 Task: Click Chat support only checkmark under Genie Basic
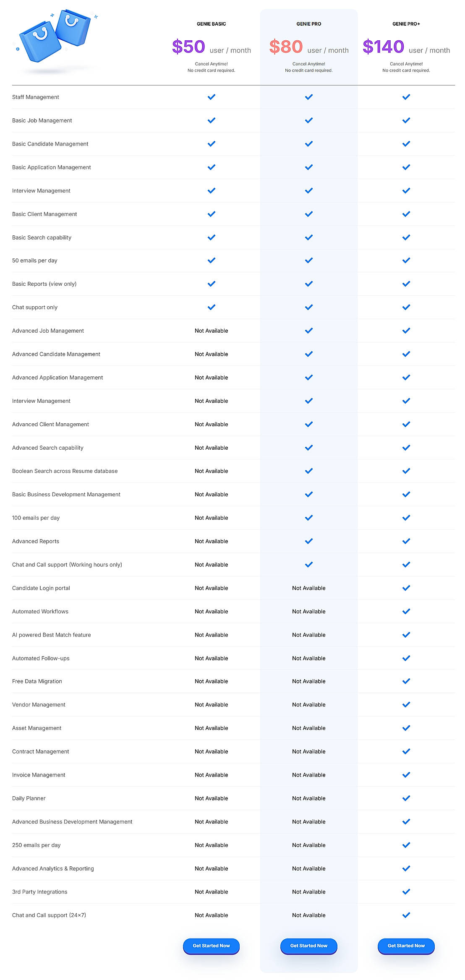click(x=212, y=307)
